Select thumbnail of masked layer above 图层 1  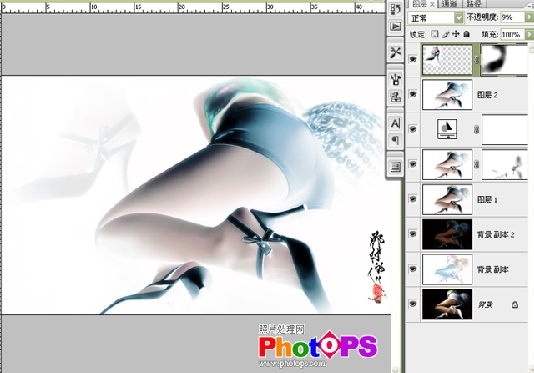pos(447,165)
